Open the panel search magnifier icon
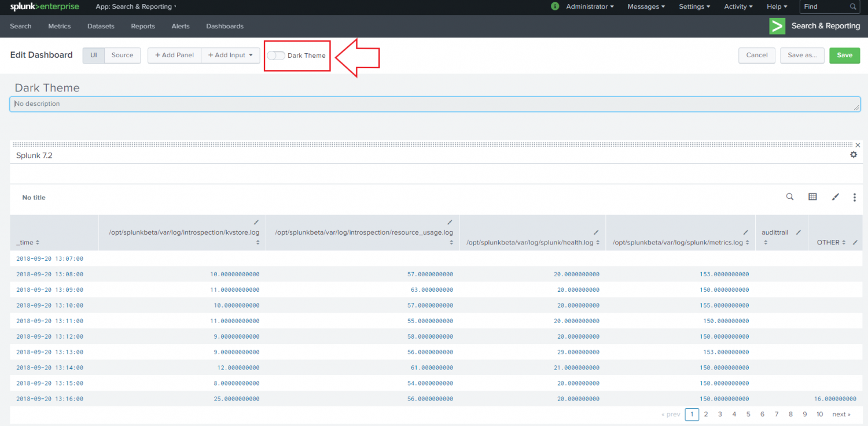The image size is (868, 426). point(790,197)
